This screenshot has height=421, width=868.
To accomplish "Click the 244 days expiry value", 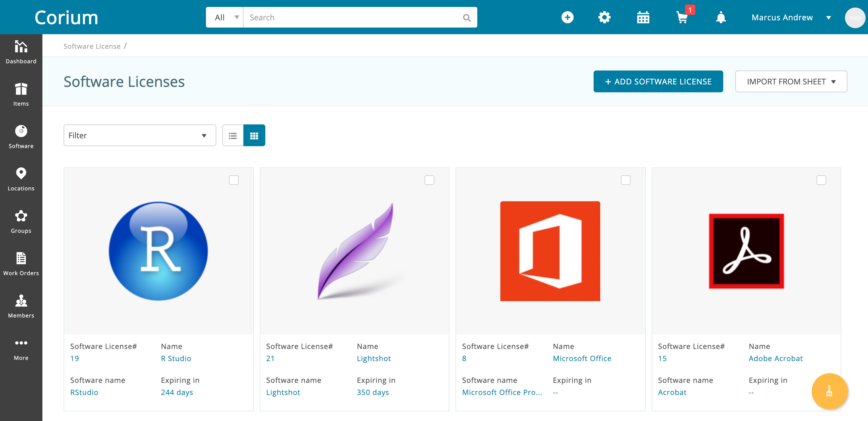I will click(x=177, y=392).
